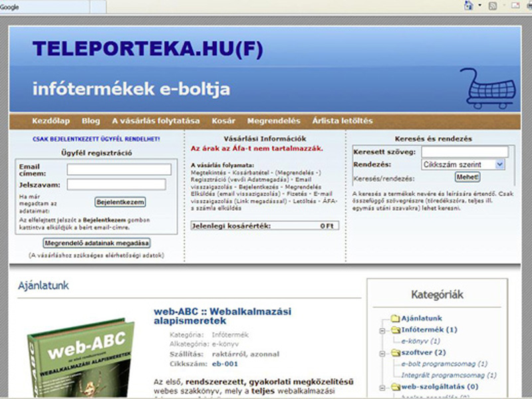This screenshot has width=532, height=399.
Task: Open the web-szolgáltatás (0) category
Action: coord(440,387)
